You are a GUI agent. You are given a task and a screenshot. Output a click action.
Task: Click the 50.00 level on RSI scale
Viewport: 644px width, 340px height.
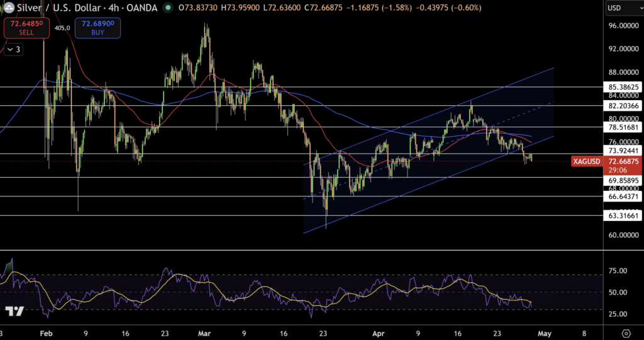618,292
